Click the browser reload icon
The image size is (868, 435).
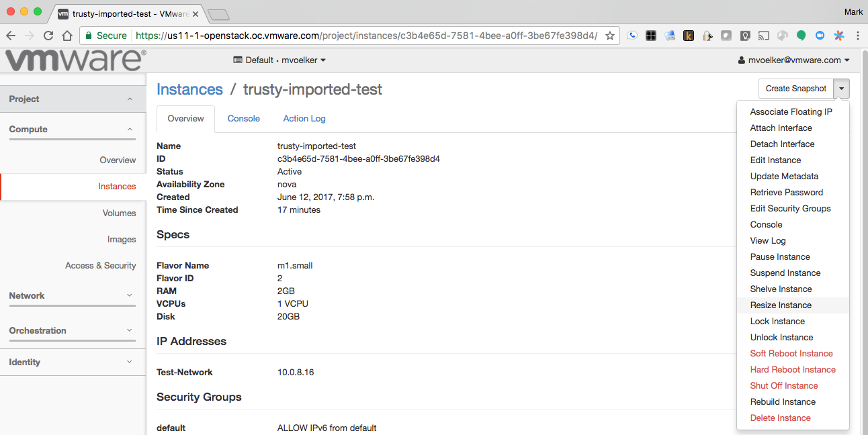coord(48,36)
